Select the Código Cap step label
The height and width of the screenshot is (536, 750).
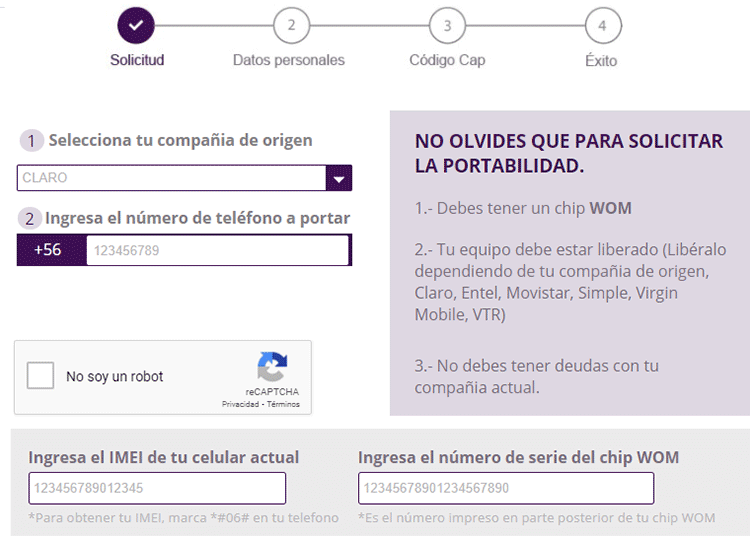coord(447,60)
